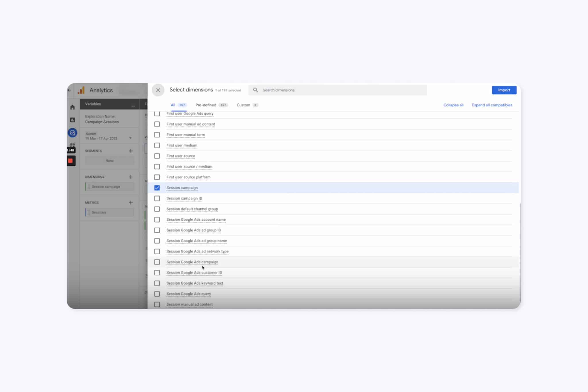Switch to the Custom tab
This screenshot has width=588, height=392.
coord(243,105)
